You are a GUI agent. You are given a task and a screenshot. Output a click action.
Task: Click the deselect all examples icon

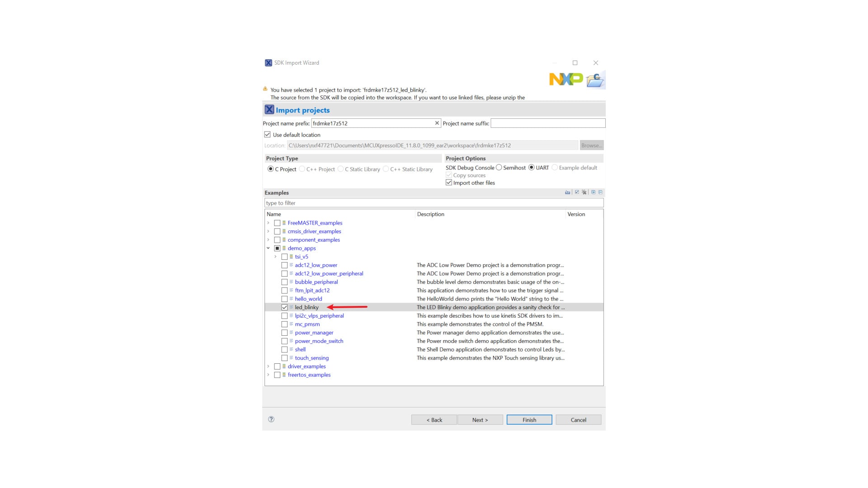[x=584, y=192]
